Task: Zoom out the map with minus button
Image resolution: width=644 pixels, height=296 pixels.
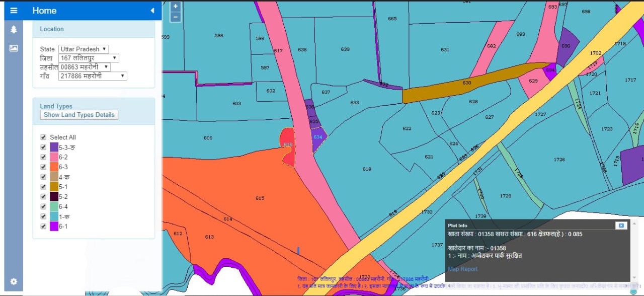Action: pos(175,17)
